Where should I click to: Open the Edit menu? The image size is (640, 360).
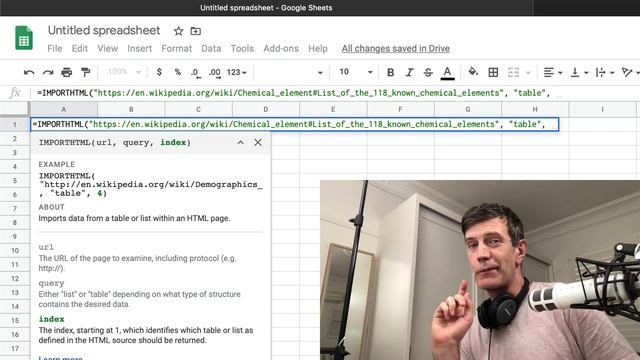pos(80,49)
